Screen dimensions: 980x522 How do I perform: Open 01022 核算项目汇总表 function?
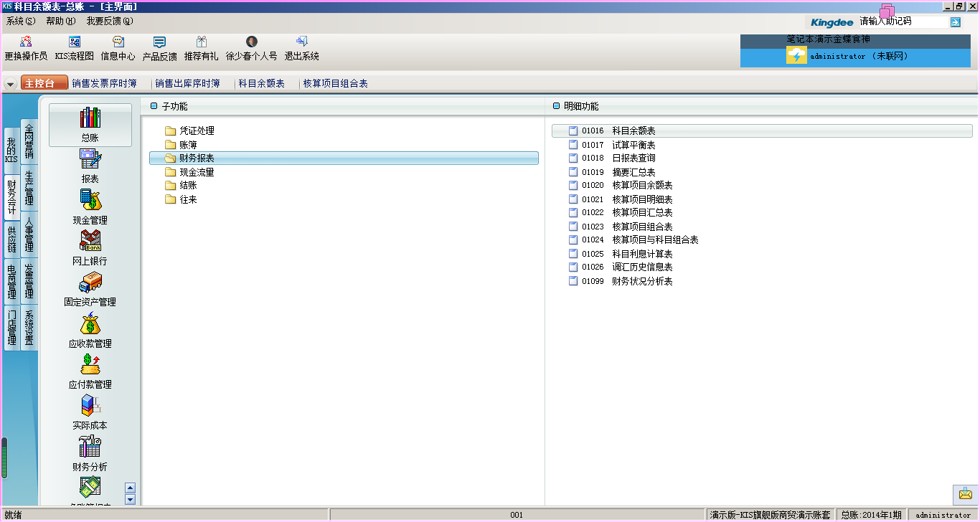click(621, 212)
